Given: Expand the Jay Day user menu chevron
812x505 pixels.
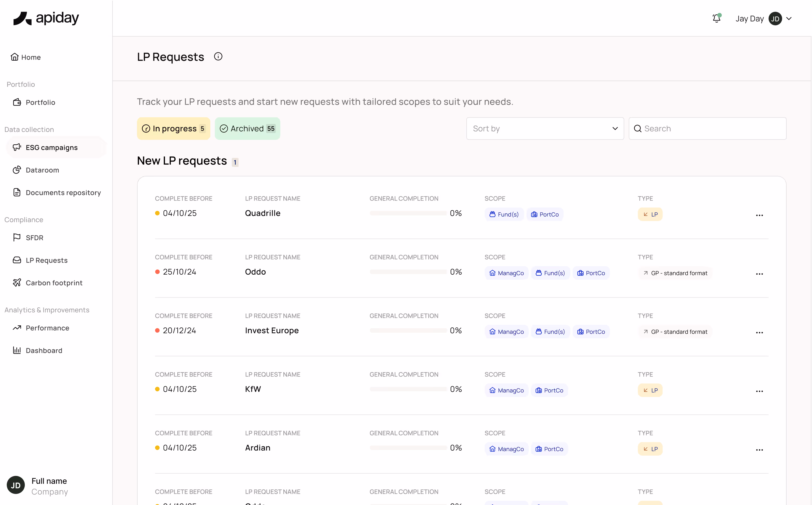Looking at the screenshot, I should [789, 19].
